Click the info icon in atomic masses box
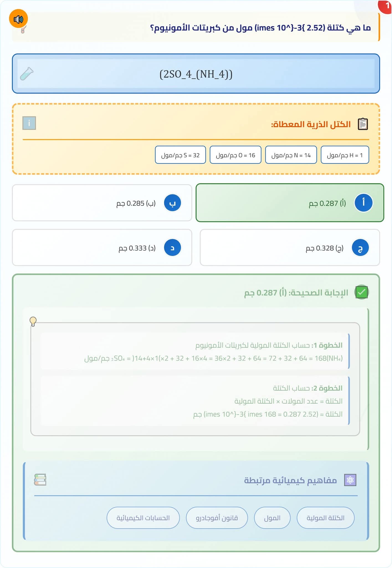This screenshot has height=568, width=392. (29, 123)
